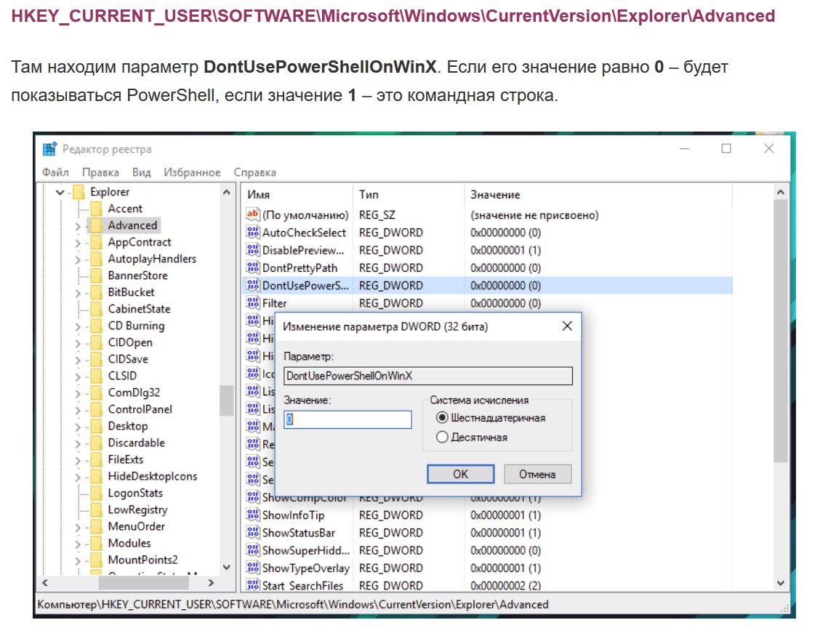This screenshot has height=644, width=828.
Task: Click the Explorer folder icon in tree
Action: click(79, 192)
